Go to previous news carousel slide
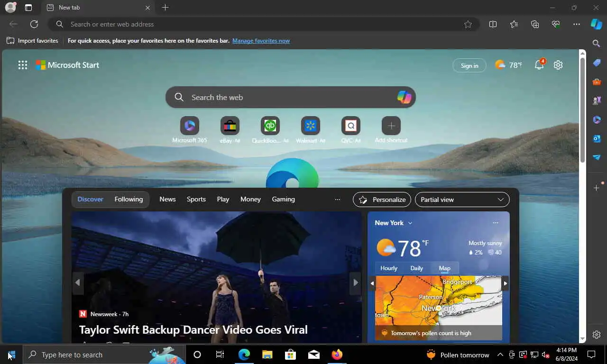607x364 pixels. pos(78,282)
